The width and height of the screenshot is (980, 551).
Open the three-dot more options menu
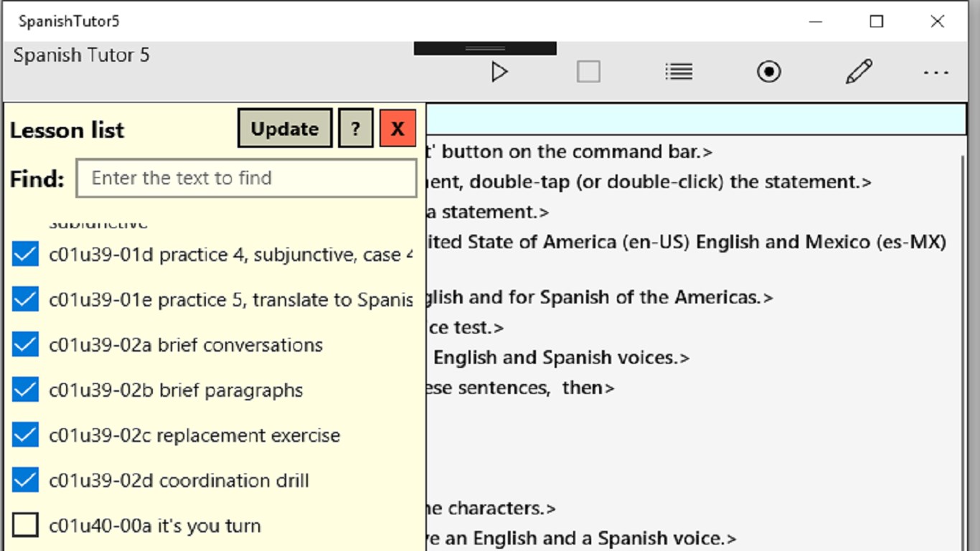pos(936,72)
